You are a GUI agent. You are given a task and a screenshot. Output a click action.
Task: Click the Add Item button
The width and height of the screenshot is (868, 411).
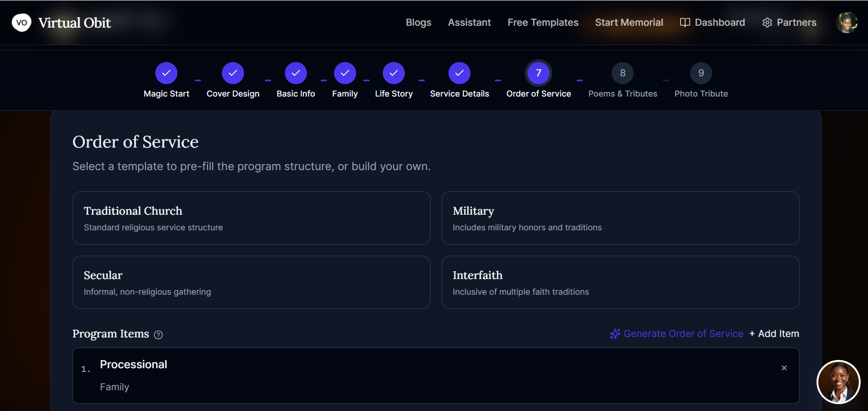(774, 334)
